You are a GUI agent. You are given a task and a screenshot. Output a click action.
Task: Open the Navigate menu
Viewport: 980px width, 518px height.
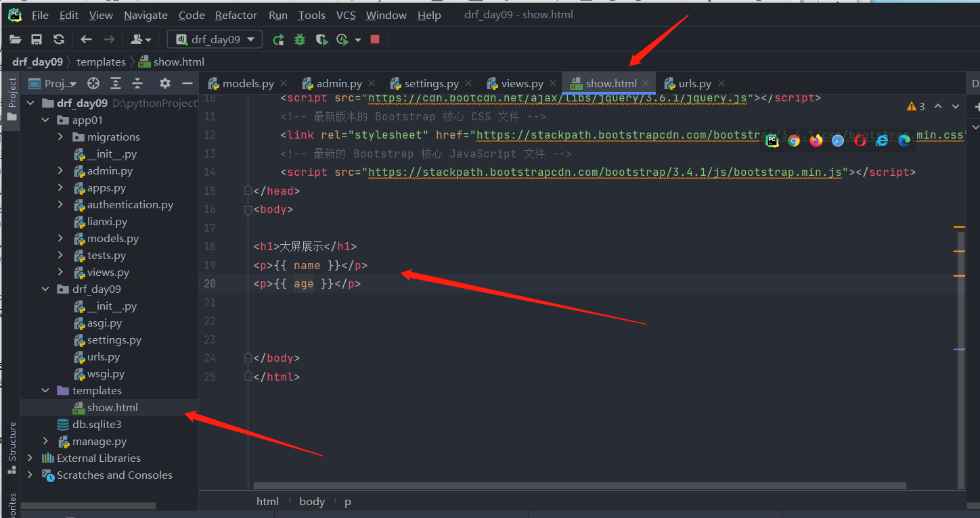146,15
